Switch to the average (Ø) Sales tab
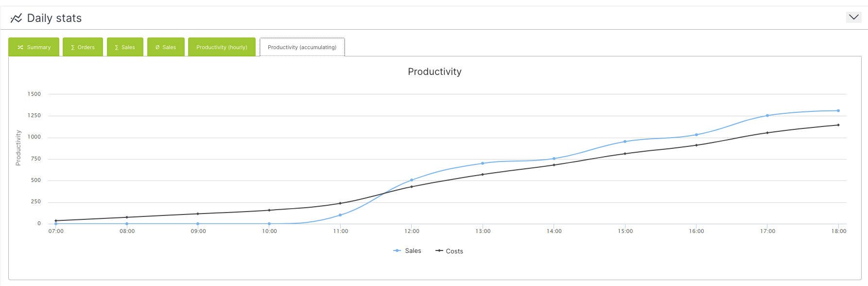 coord(166,47)
